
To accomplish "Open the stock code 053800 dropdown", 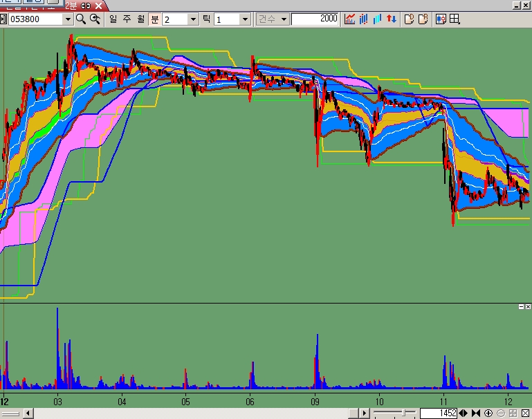I will [68, 19].
